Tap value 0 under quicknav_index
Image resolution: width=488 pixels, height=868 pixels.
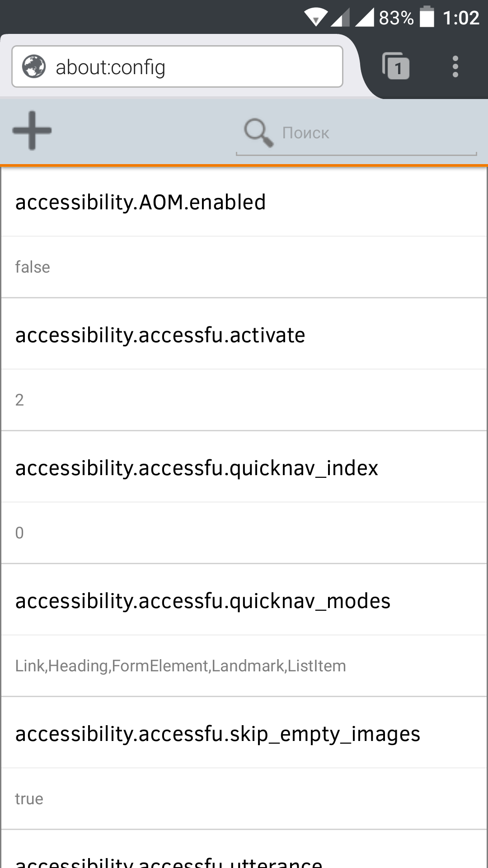pos(19,533)
